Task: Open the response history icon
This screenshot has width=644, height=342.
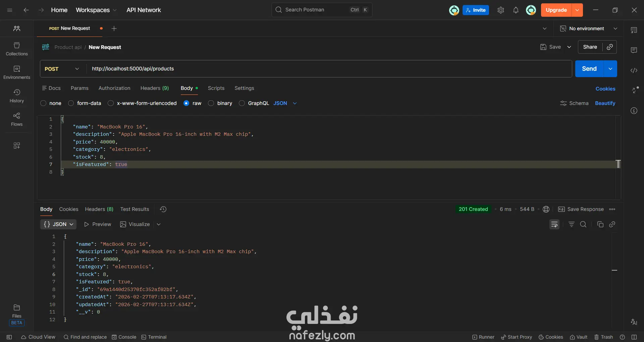Action: click(x=163, y=209)
